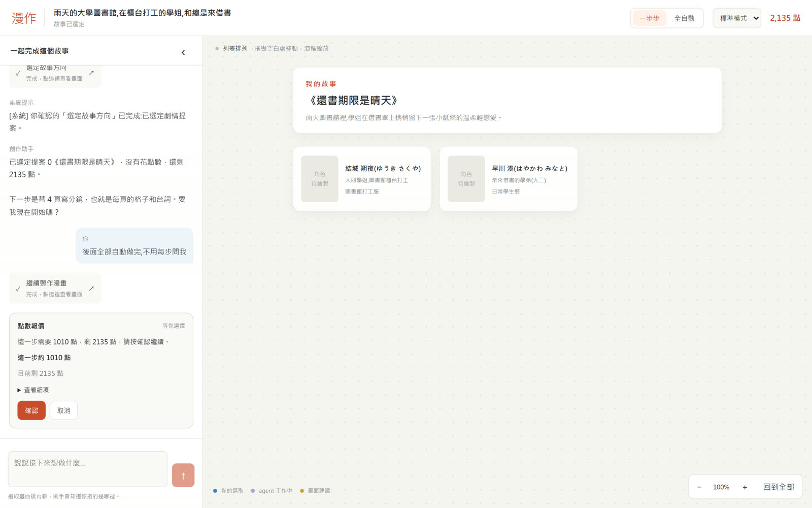Click the 大四學姐,圖書館櫃台打工 description
812x508 pixels.
coord(377,180)
